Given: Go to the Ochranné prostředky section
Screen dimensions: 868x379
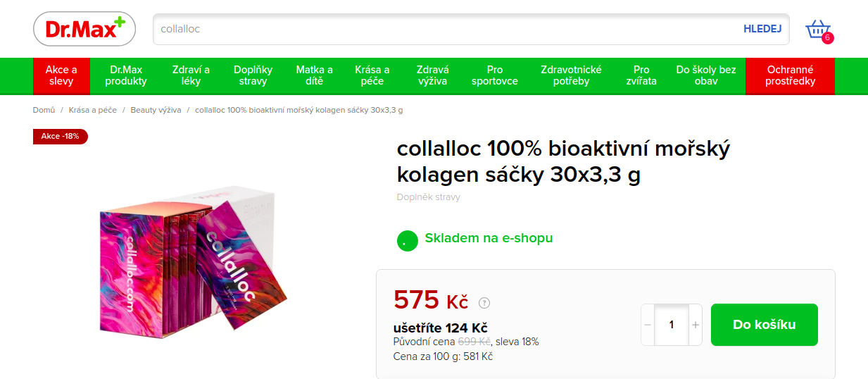Looking at the screenshot, I should pos(791,75).
